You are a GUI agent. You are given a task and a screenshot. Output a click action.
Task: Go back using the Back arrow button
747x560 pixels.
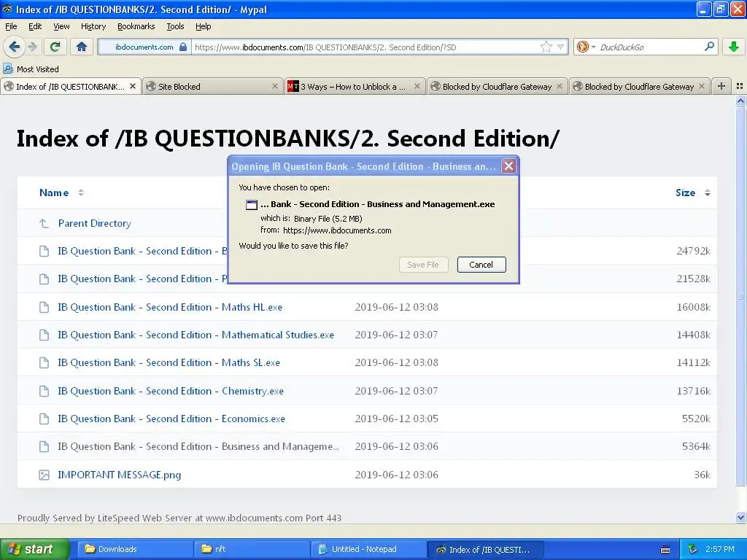pos(15,47)
